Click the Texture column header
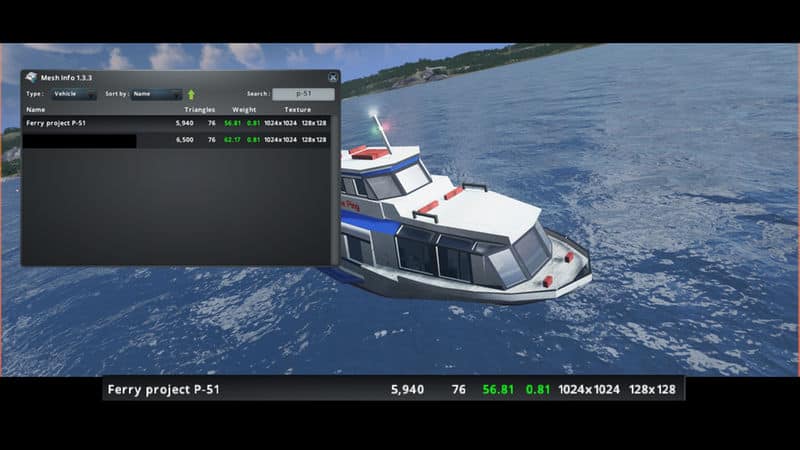Image resolution: width=800 pixels, height=450 pixels. pyautogui.click(x=297, y=109)
